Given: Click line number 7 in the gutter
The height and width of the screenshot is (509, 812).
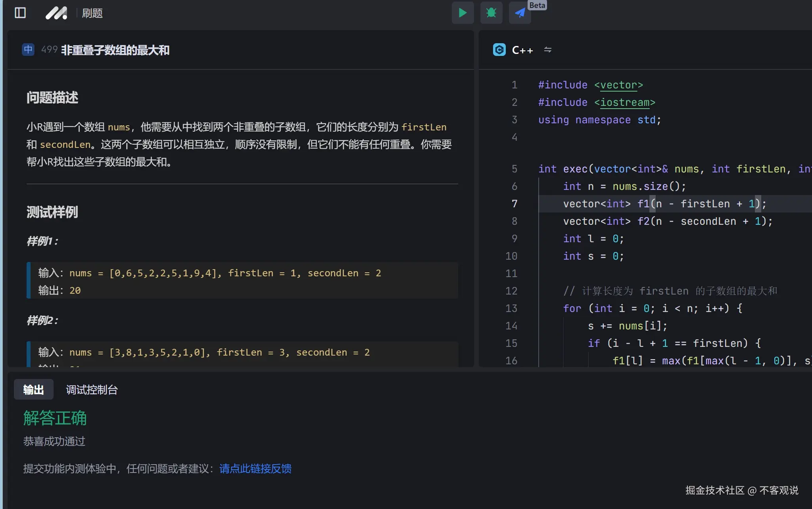Looking at the screenshot, I should tap(514, 204).
